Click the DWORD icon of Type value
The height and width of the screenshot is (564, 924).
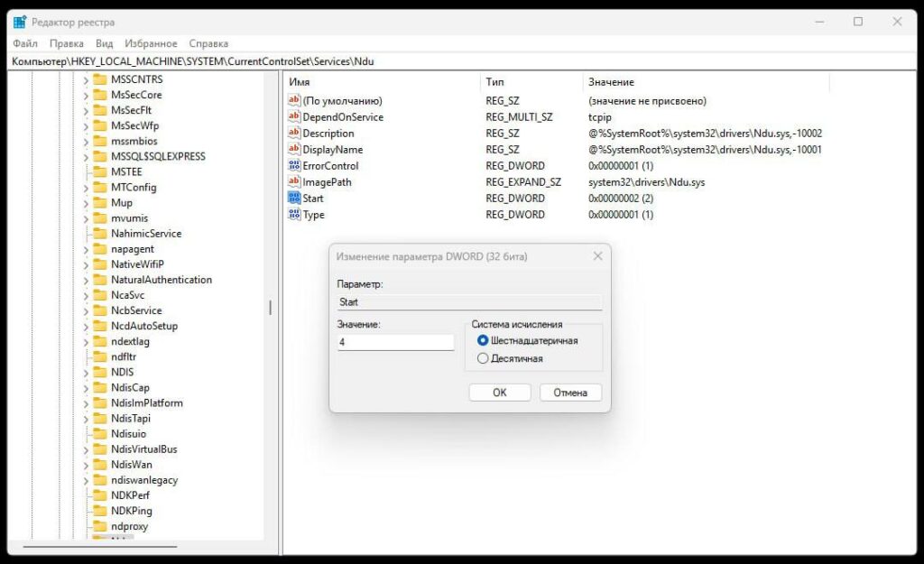pyautogui.click(x=294, y=214)
